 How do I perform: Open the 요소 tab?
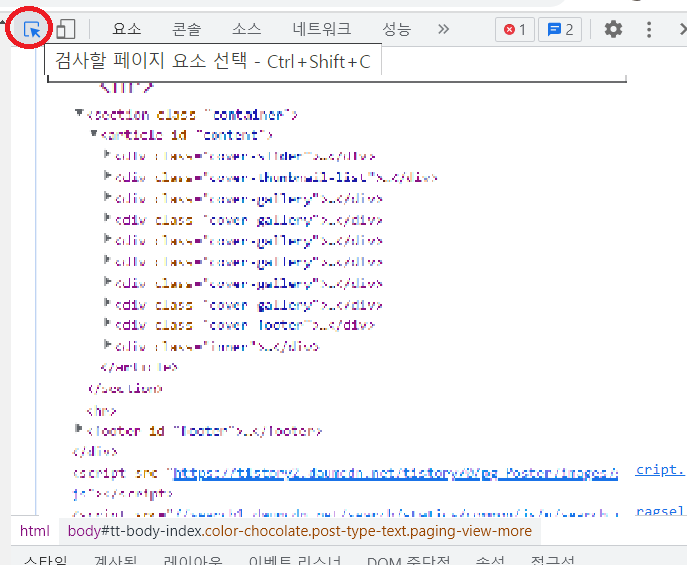(x=127, y=29)
